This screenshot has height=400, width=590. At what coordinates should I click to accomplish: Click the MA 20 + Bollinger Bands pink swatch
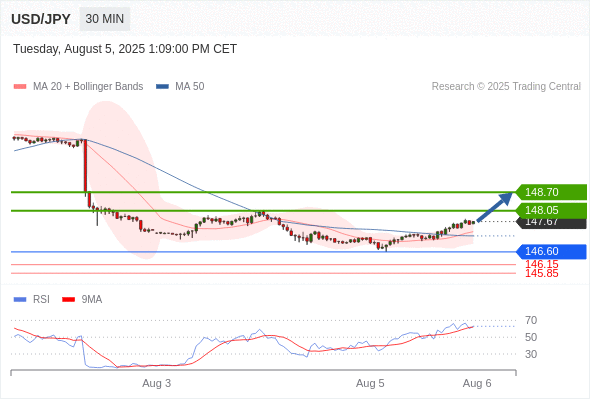point(20,87)
